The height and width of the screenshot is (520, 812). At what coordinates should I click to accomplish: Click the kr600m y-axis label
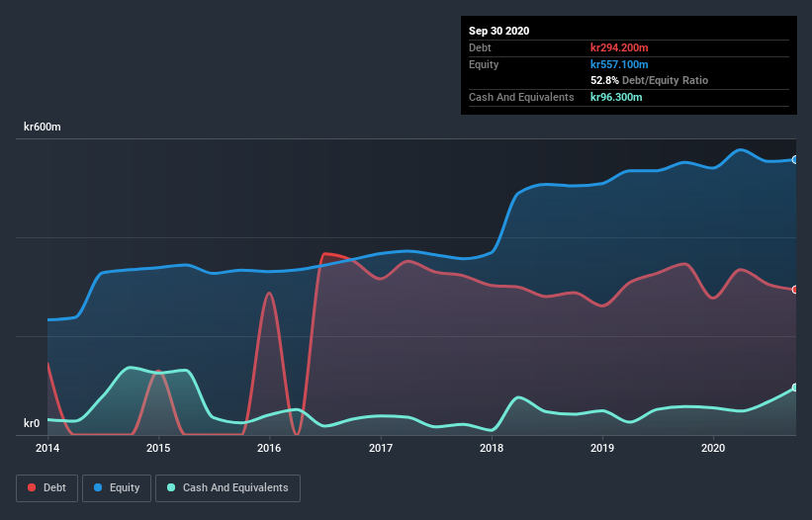pyautogui.click(x=43, y=127)
